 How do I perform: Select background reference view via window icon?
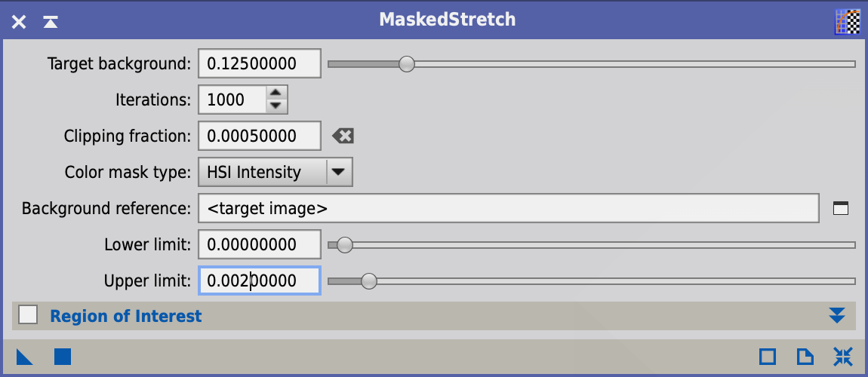pyautogui.click(x=840, y=208)
